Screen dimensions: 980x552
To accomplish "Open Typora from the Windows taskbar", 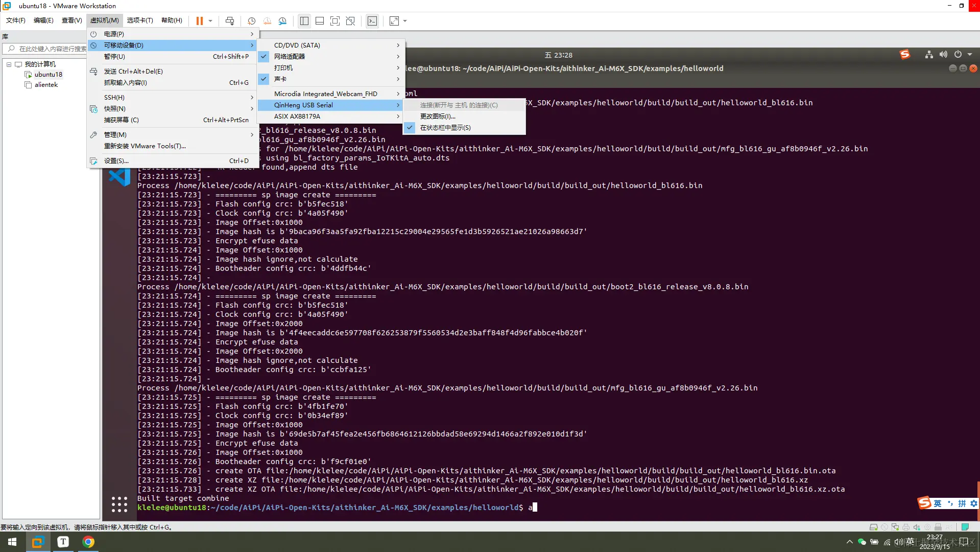I will coord(63,542).
